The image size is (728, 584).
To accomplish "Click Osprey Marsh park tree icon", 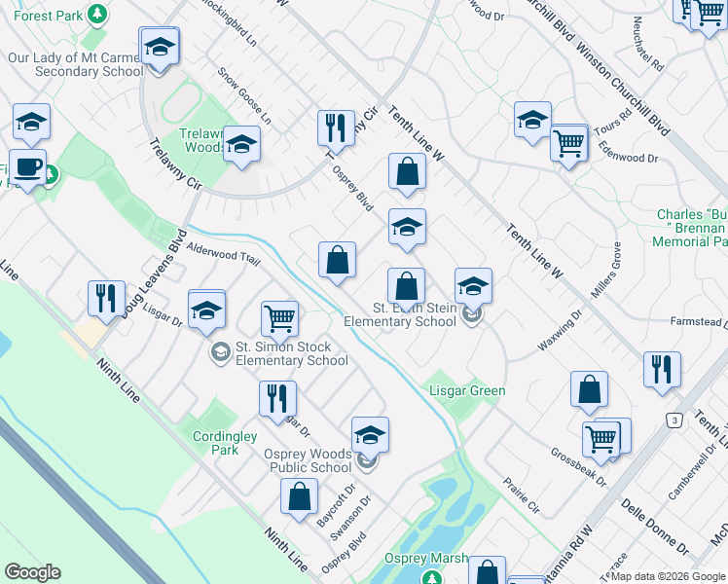I will [432, 578].
